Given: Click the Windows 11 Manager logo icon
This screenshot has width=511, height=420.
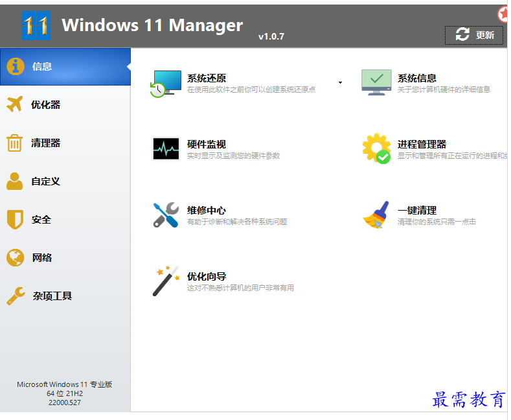Looking at the screenshot, I should click(36, 25).
